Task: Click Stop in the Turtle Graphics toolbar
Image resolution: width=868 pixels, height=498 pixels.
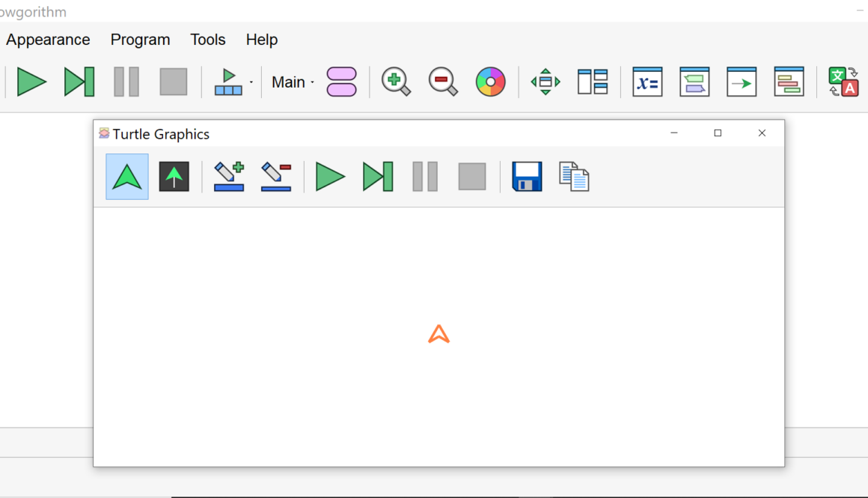Action: pyautogui.click(x=472, y=177)
